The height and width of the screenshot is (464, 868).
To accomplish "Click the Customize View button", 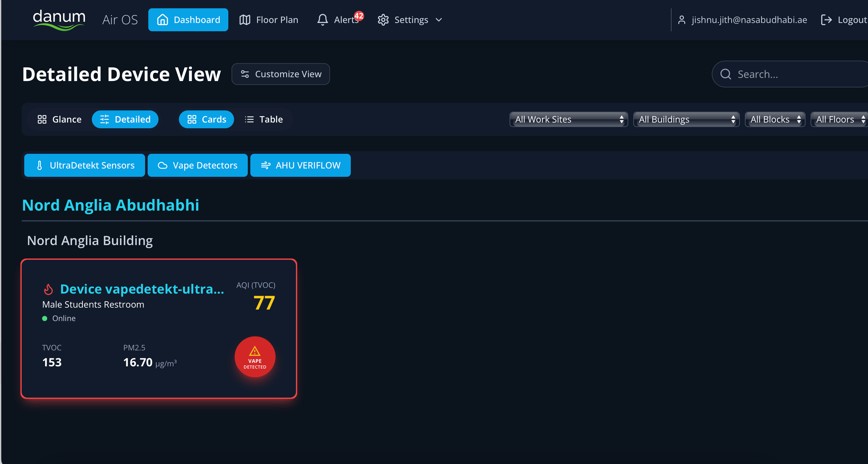I will (x=280, y=74).
